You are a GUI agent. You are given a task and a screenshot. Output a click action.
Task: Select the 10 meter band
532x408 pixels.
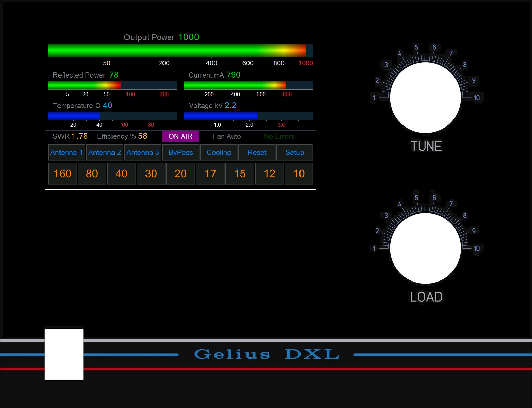point(299,174)
